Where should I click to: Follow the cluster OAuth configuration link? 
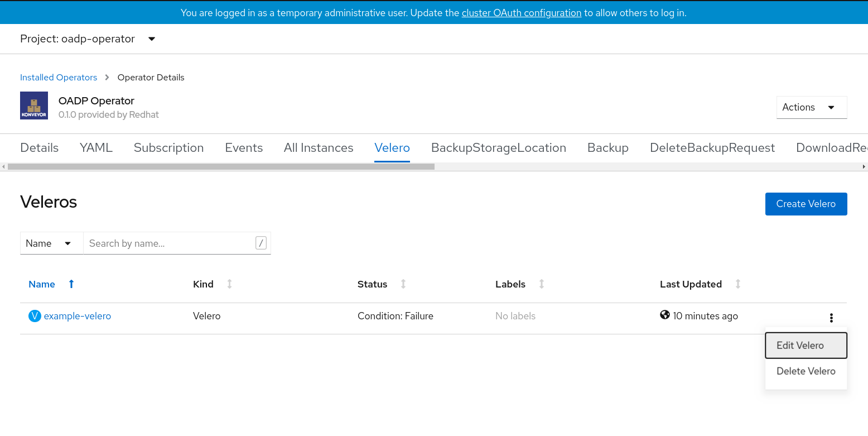coord(522,12)
